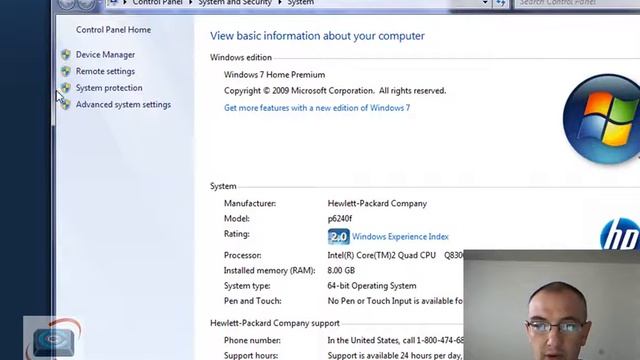
Task: Click the System type: label
Action: [x=247, y=286]
